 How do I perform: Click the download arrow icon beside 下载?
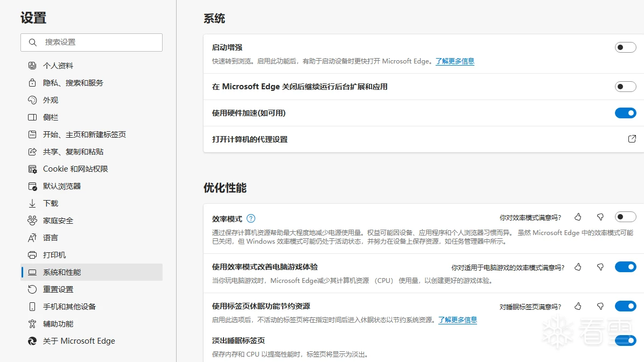[x=32, y=203]
